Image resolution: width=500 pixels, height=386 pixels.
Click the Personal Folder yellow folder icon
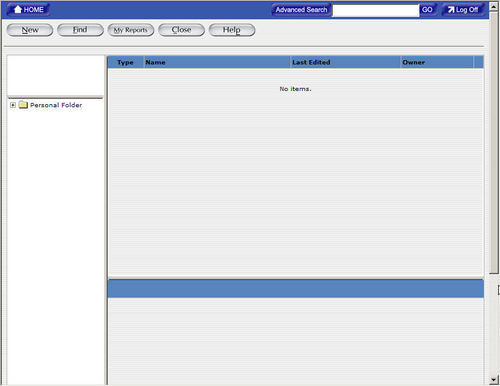23,105
